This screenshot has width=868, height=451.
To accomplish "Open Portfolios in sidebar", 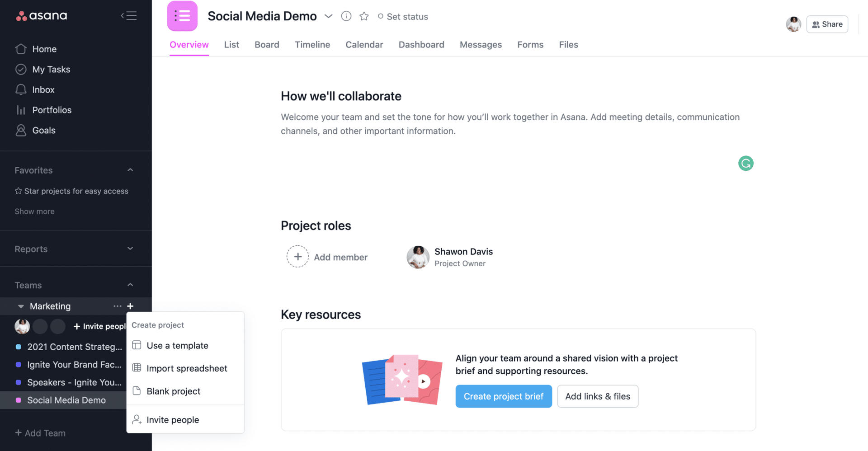I will 43,110.
